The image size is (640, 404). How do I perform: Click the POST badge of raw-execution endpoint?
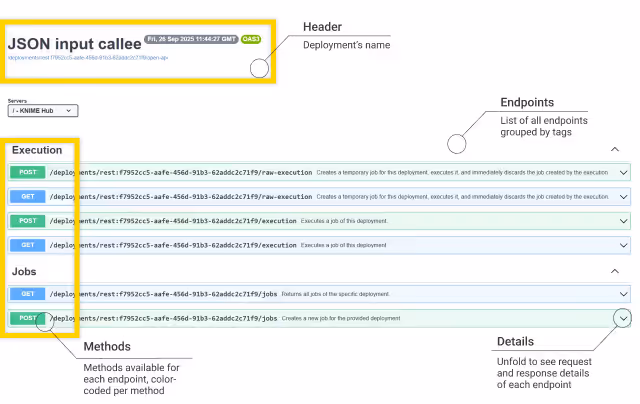point(27,172)
